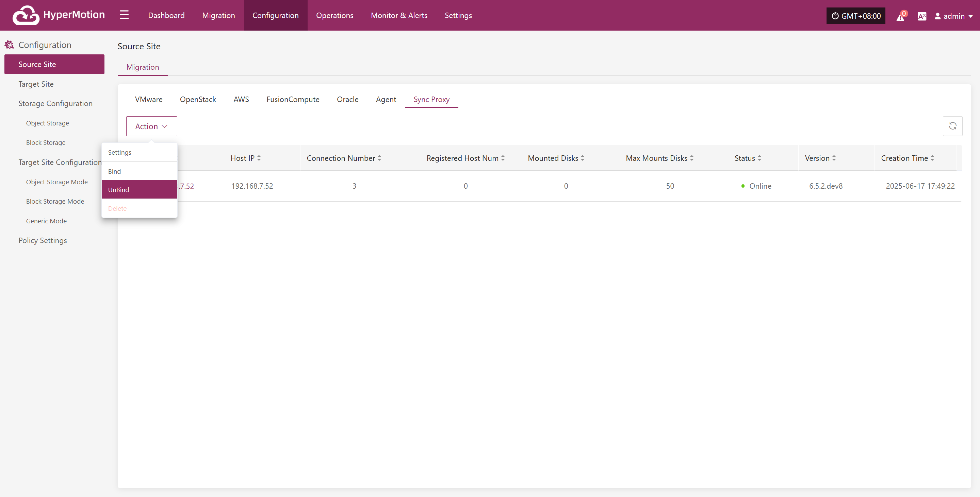Screen dimensions: 980x497
Task: Open the Migration top menu
Action: click(218, 15)
